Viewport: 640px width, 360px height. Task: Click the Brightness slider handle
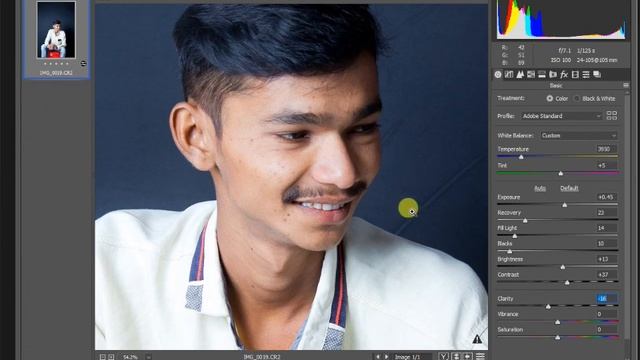pos(563,267)
